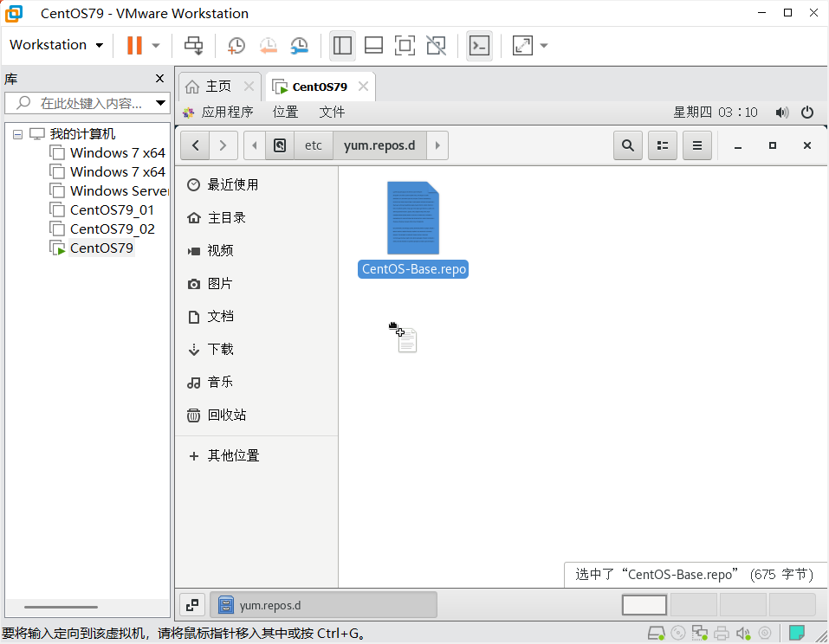Select the running CentOS79 VM
829x644 pixels.
[x=101, y=248]
